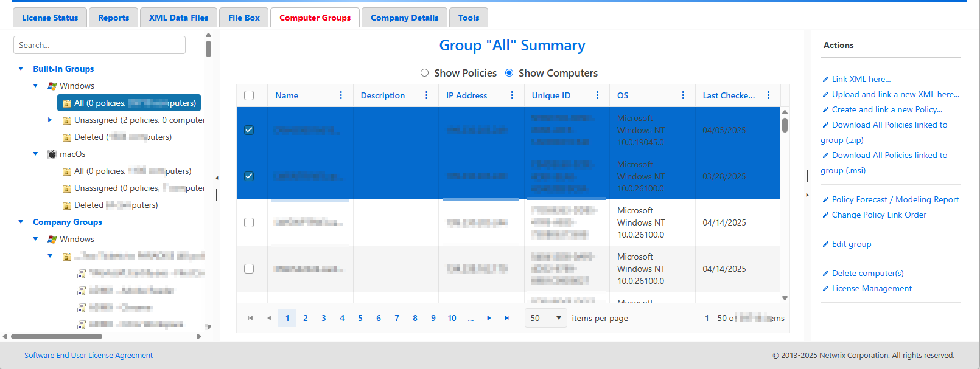This screenshot has width=980, height=369.
Task: Open the Unique ID column menu icon
Action: point(597,95)
